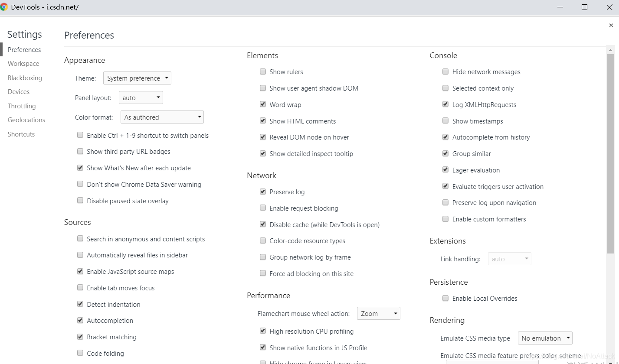Select the Shortcuts tab
Screen dimensions: 619x364
(21, 134)
